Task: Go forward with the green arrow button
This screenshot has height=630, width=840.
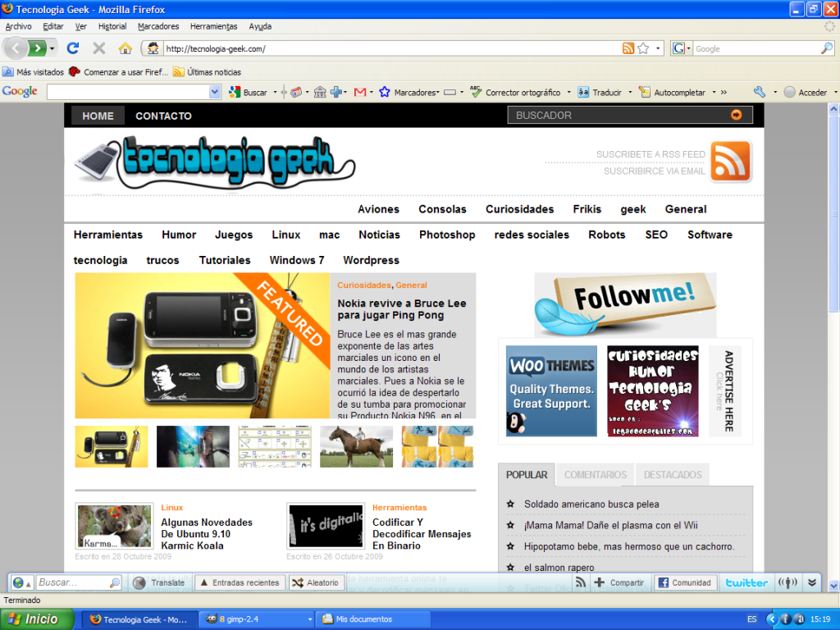Action: (x=38, y=48)
